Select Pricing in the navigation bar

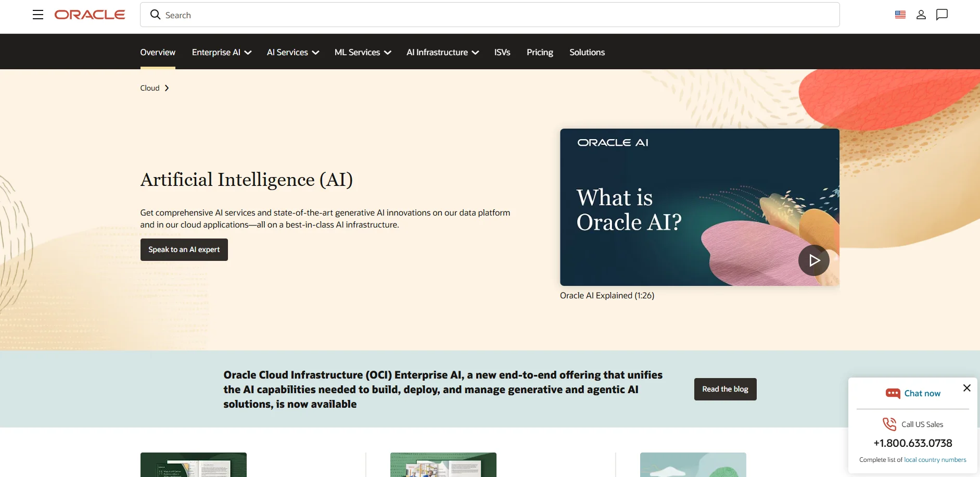coord(540,52)
